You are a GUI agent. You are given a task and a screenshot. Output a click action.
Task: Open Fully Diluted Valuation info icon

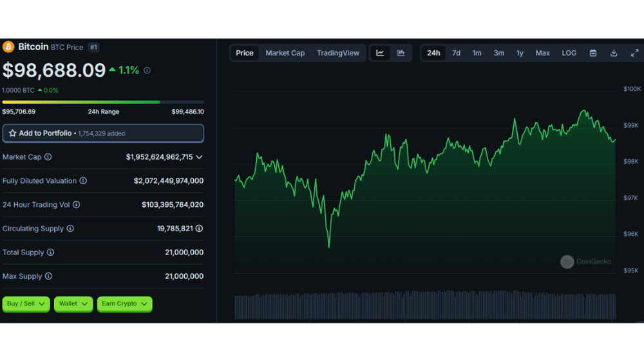83,181
